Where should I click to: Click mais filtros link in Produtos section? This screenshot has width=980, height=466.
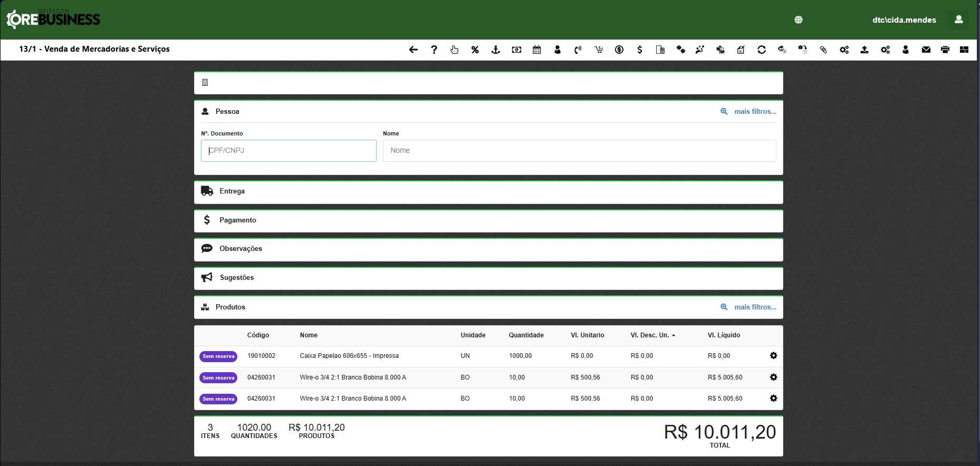(755, 307)
